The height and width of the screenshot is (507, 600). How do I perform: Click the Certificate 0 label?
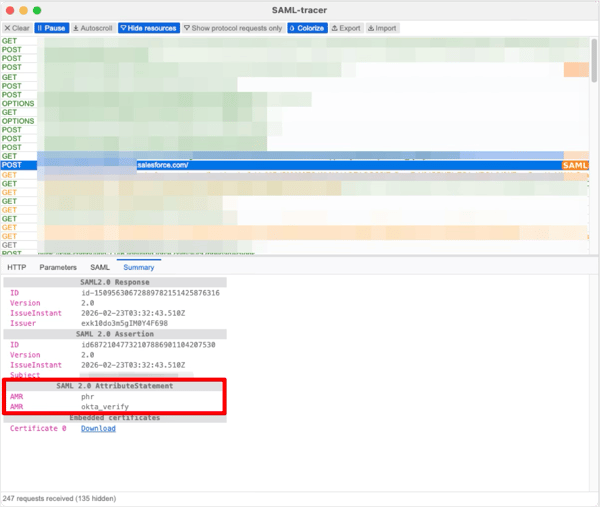38,428
